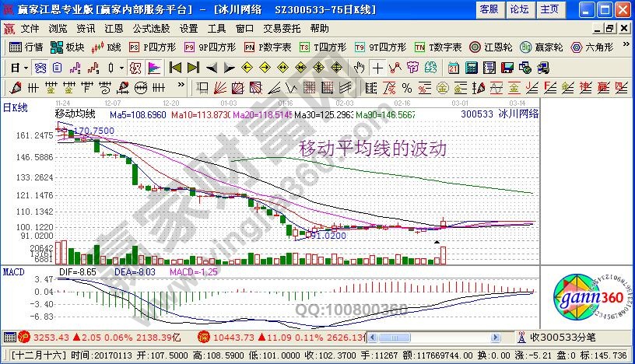Click the 客服 customer service button
This screenshot has width=635, height=364.
[489, 9]
